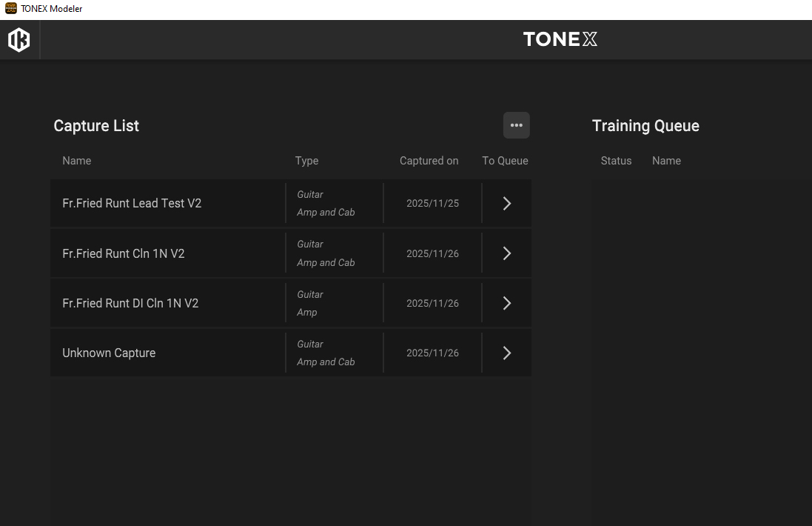The width and height of the screenshot is (812, 526).
Task: Click the 2025/11/25 capture date
Action: tap(432, 203)
